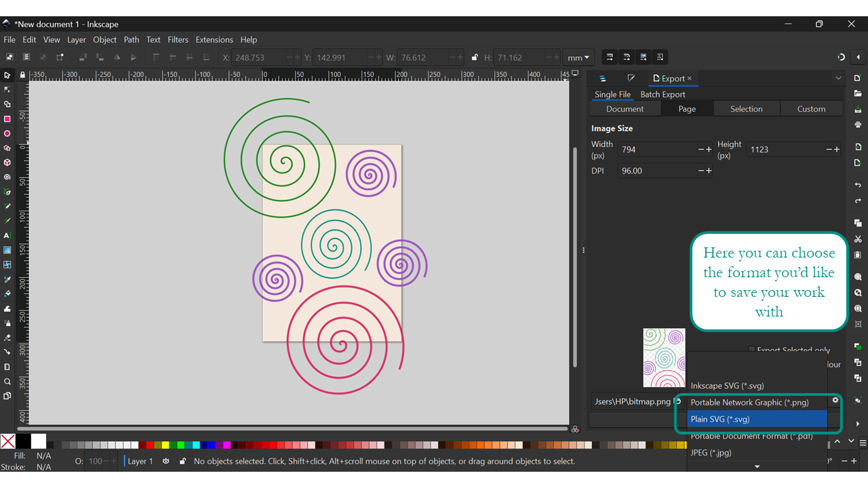Click the Undo icon in command bar
This screenshot has height=488, width=868.
[x=858, y=185]
